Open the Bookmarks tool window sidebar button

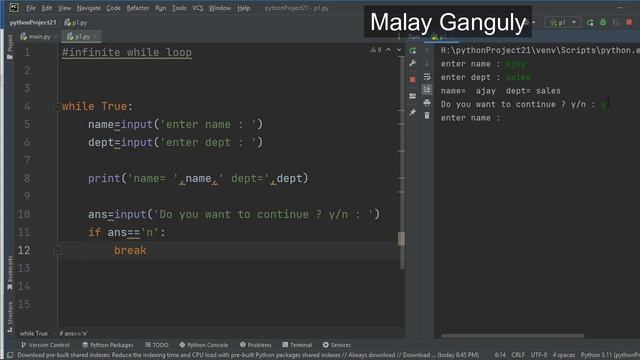(x=10, y=273)
